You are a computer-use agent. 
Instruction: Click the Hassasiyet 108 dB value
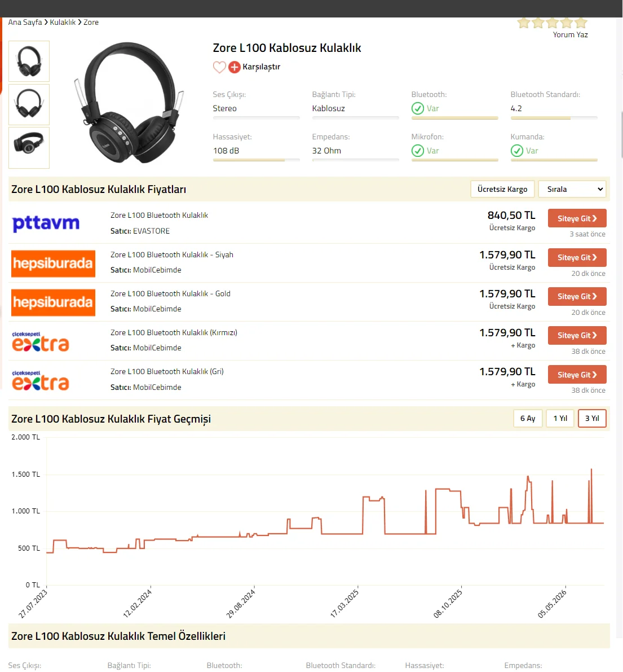tap(226, 151)
